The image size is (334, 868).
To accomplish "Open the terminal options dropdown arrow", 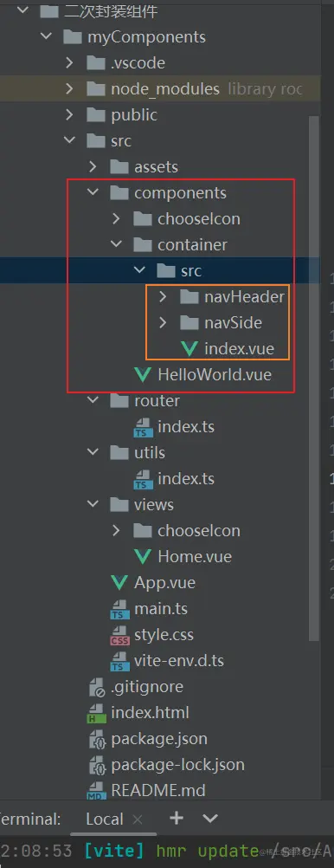I will (x=210, y=818).
